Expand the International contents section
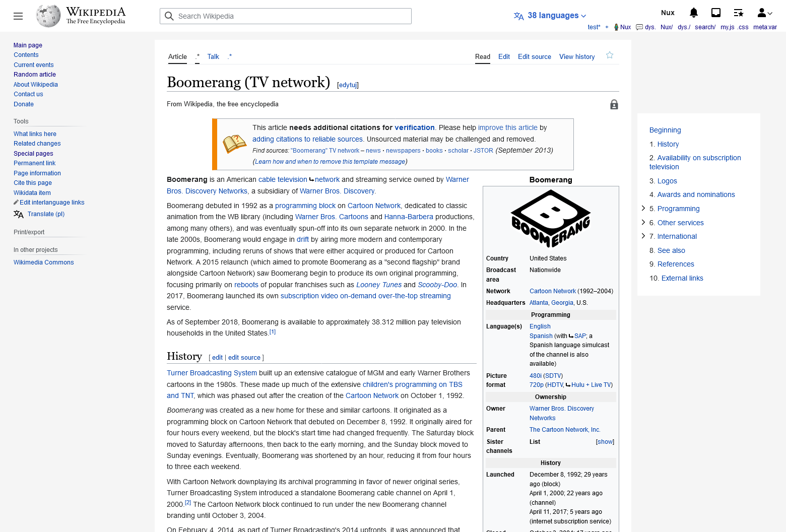This screenshot has height=532, width=786. [x=643, y=236]
